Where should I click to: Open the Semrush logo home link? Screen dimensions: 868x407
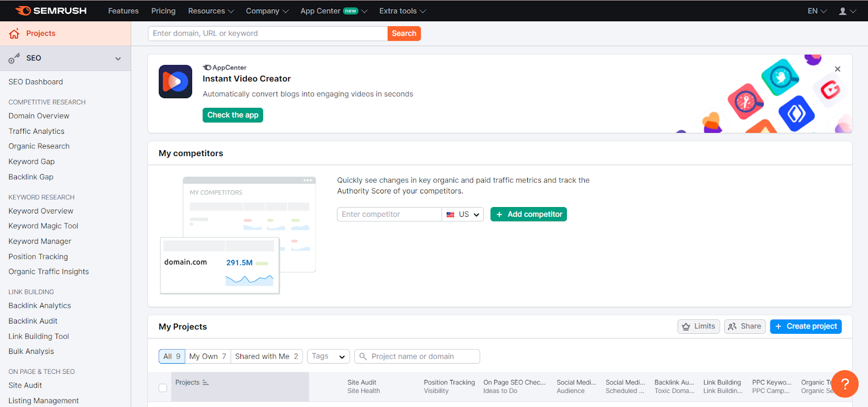pyautogui.click(x=51, y=11)
